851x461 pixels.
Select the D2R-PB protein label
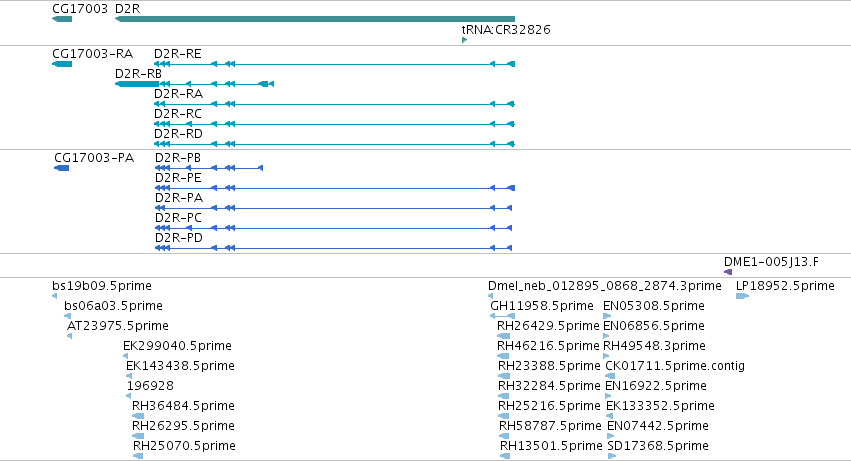(178, 158)
